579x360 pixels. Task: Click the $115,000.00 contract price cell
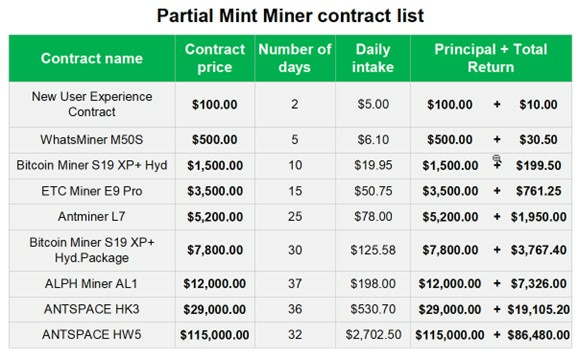[x=215, y=335]
